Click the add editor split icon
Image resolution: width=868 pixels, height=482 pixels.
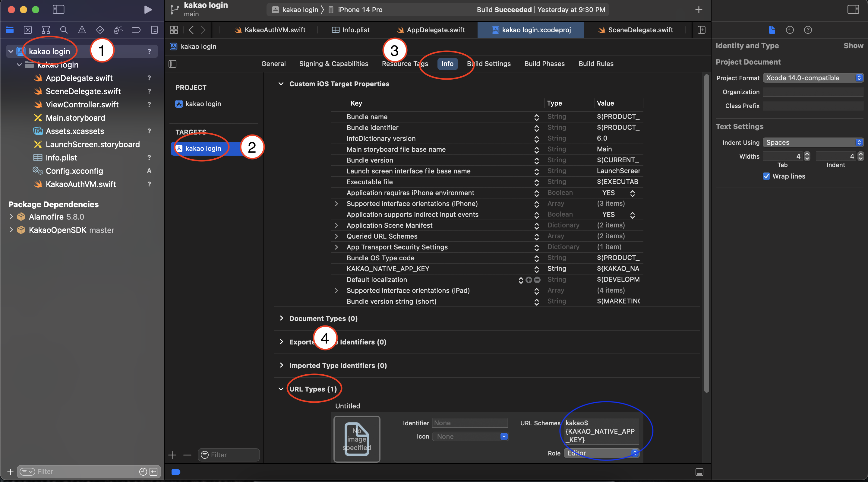click(x=701, y=30)
